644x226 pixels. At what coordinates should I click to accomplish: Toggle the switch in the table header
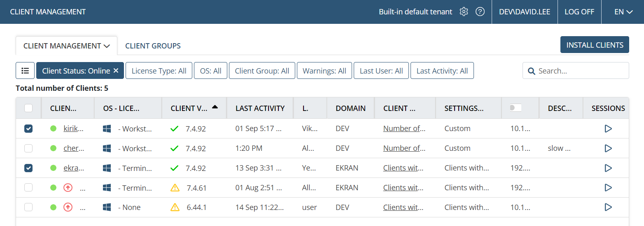click(515, 108)
